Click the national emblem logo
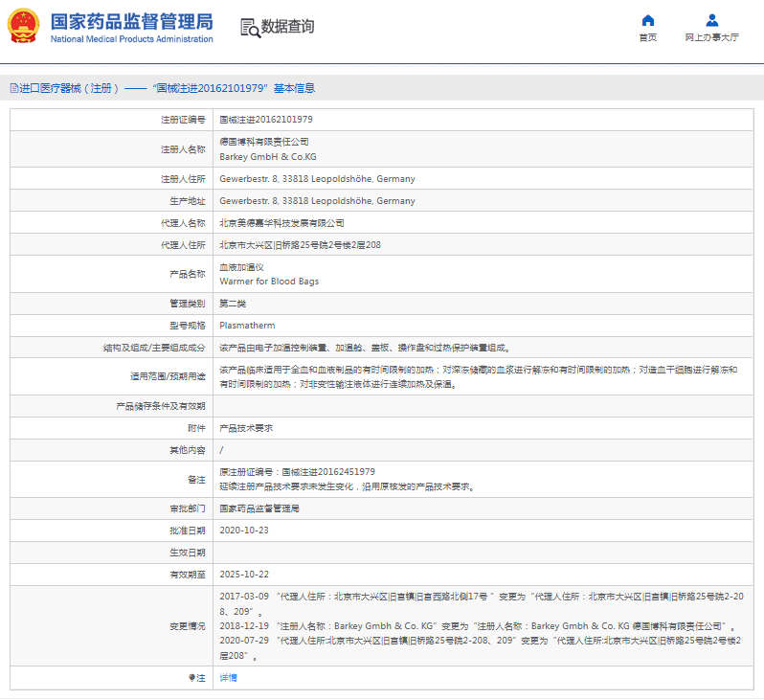Image resolution: width=764 pixels, height=700 pixels. coord(24,28)
